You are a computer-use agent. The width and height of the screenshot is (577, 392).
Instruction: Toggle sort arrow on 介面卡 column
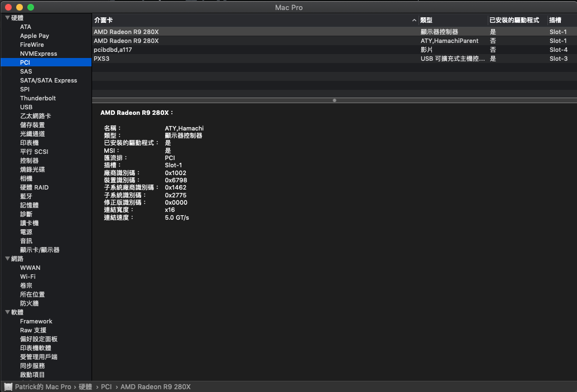click(x=414, y=20)
